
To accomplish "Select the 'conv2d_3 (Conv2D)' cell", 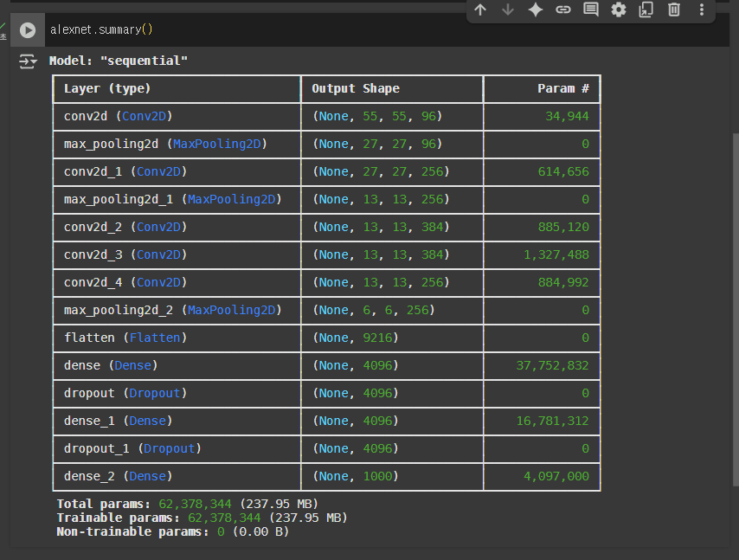I will [125, 255].
